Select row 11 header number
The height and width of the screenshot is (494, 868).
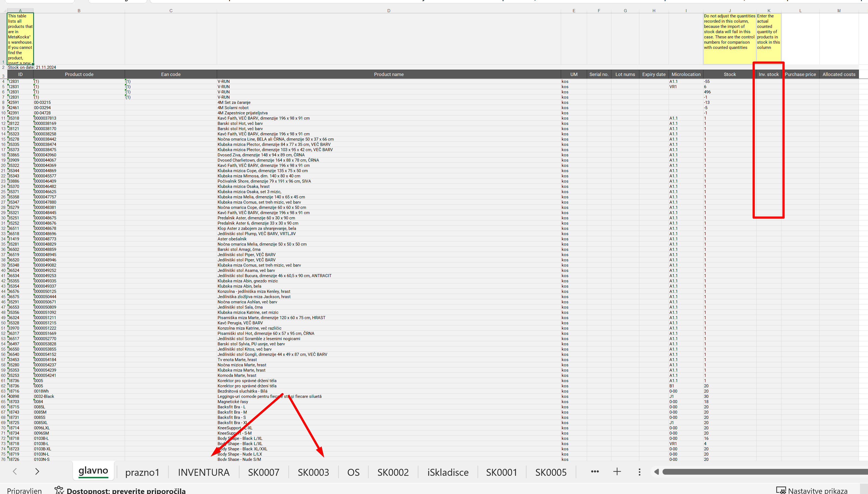pyautogui.click(x=3, y=118)
